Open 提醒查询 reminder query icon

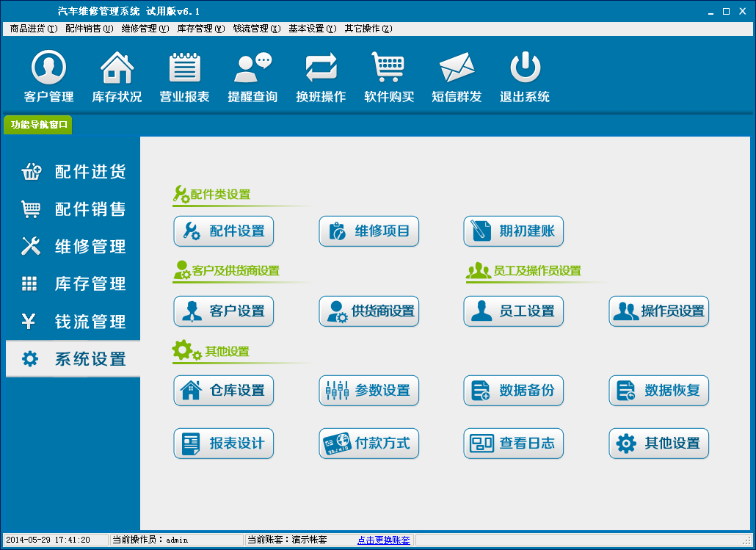(252, 68)
